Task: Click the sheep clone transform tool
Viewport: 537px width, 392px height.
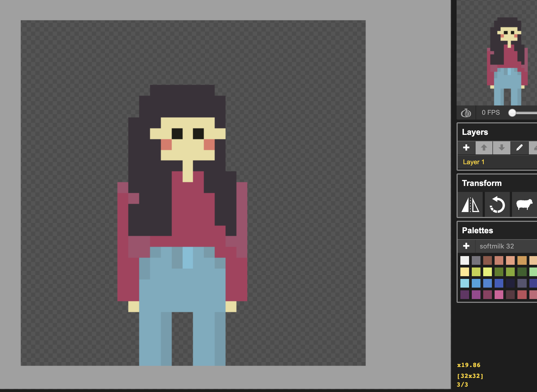Action: pyautogui.click(x=524, y=205)
